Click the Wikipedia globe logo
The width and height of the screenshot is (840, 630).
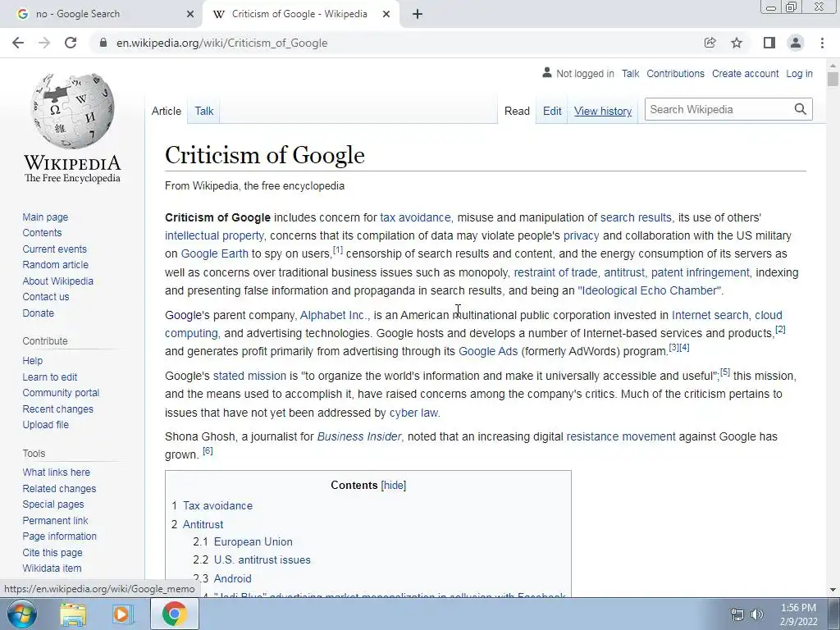[72, 111]
